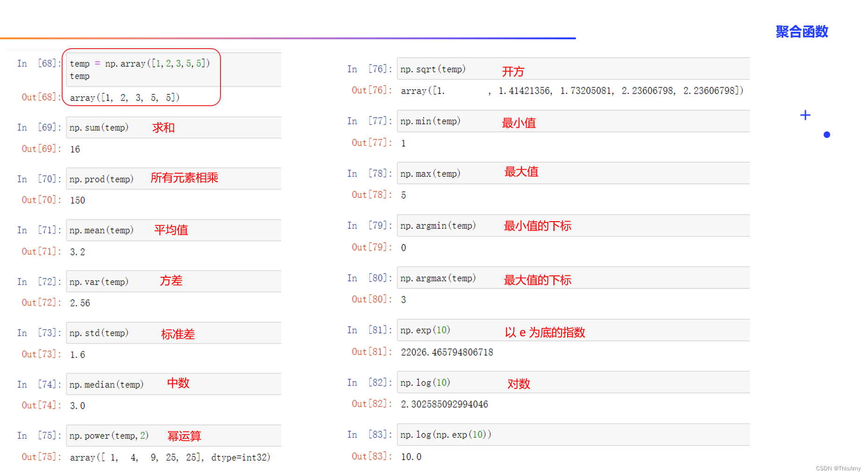This screenshot has height=476, width=868.
Task: Click the Out[80] prompt label
Action: point(372,299)
